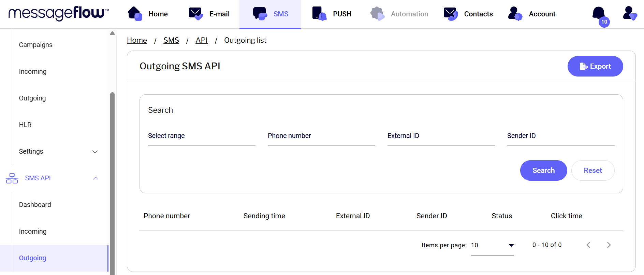Open the Account menu

coord(532,14)
